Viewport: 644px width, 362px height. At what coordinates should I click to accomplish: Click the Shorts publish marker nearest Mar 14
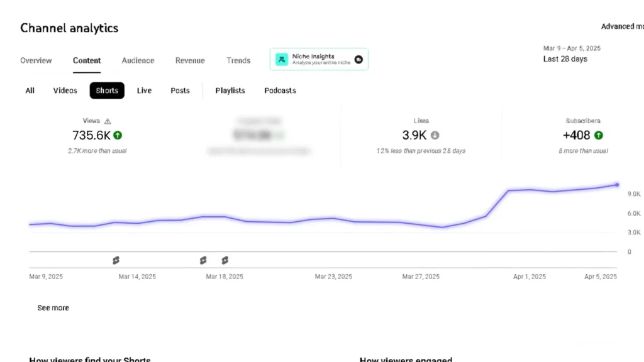click(116, 260)
